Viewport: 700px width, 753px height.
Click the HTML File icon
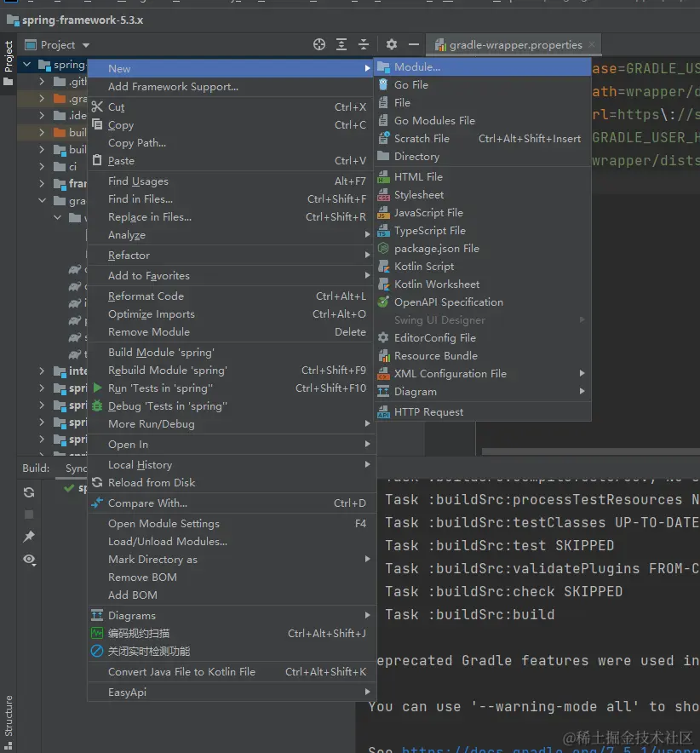tap(383, 176)
